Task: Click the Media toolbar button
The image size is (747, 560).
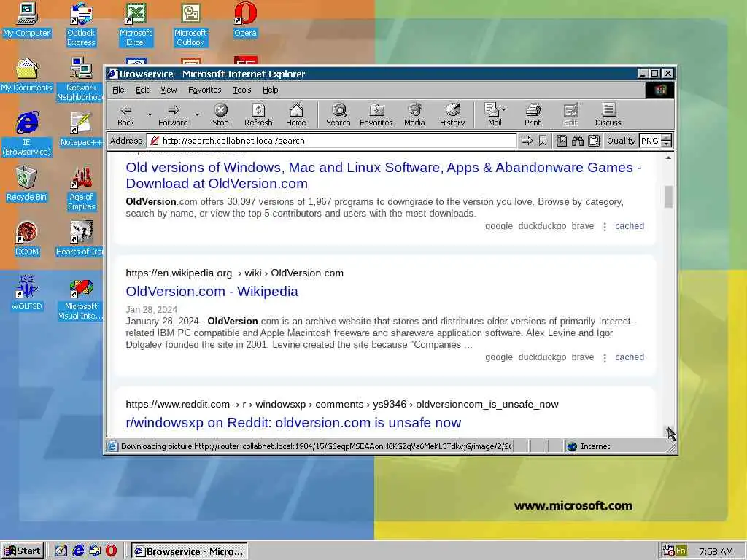Action: pos(414,115)
